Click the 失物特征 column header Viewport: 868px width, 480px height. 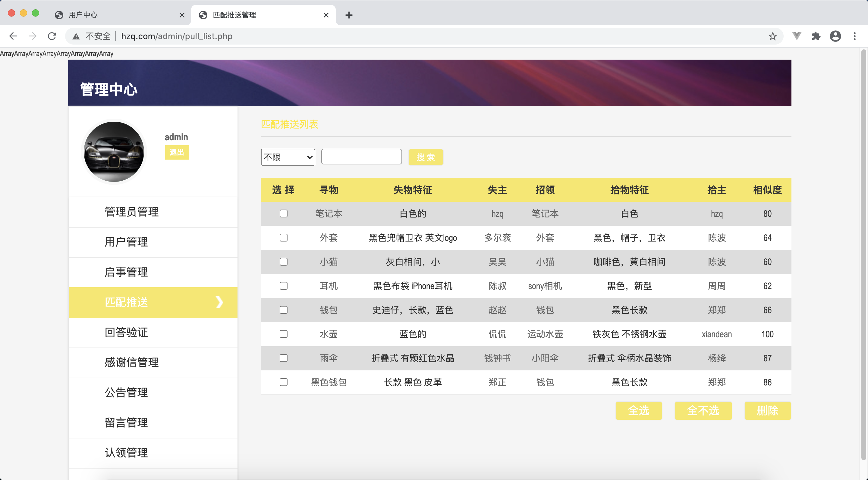[x=413, y=190]
